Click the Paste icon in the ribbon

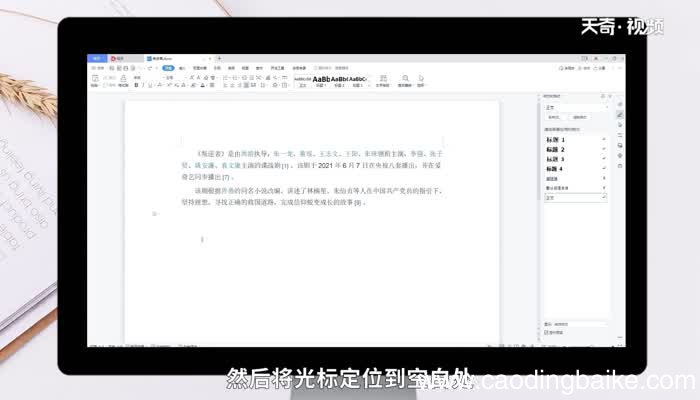tap(95, 78)
